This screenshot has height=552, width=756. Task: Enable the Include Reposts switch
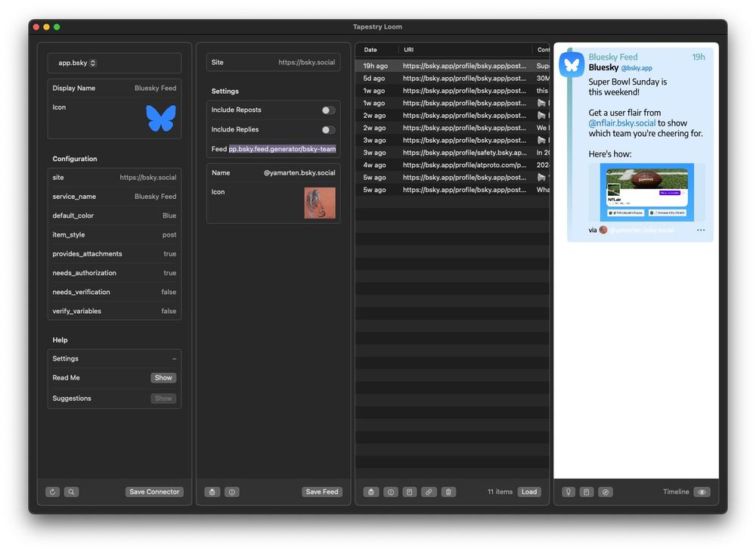click(328, 110)
